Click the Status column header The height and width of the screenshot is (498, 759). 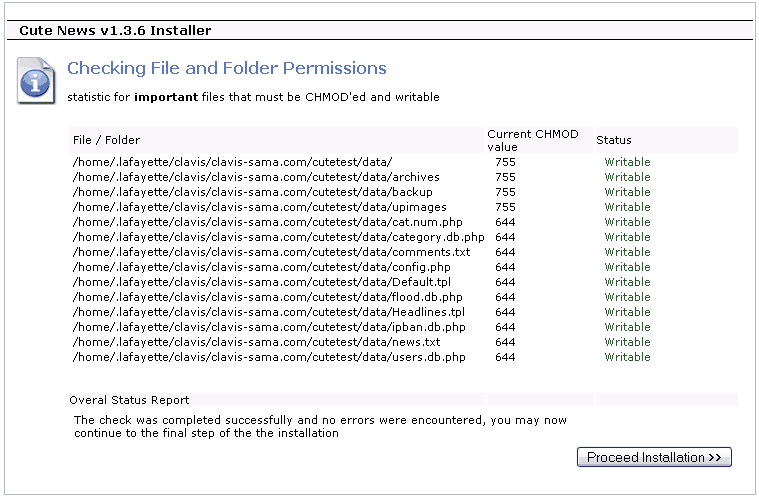click(x=614, y=140)
